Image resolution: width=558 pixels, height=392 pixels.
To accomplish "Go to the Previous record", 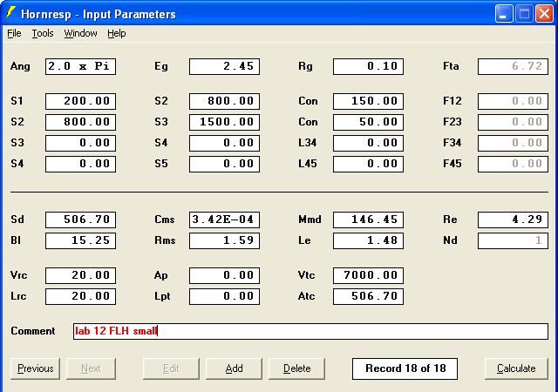I will pos(35,368).
